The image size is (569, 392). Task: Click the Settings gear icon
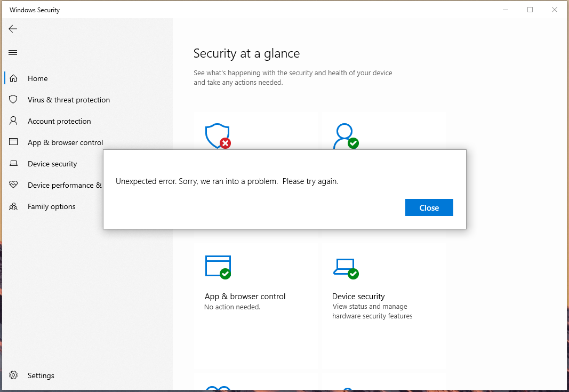tap(13, 375)
